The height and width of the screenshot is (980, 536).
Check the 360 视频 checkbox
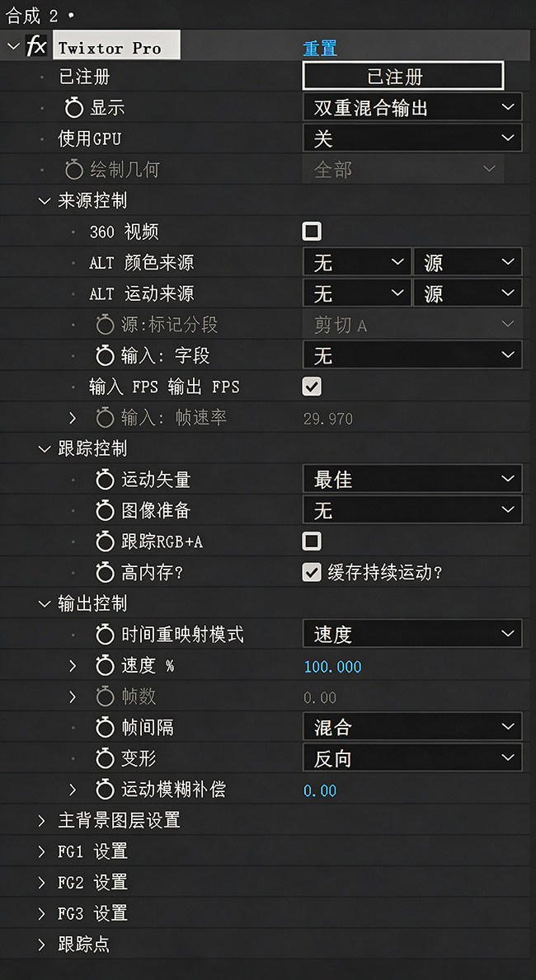tap(312, 232)
